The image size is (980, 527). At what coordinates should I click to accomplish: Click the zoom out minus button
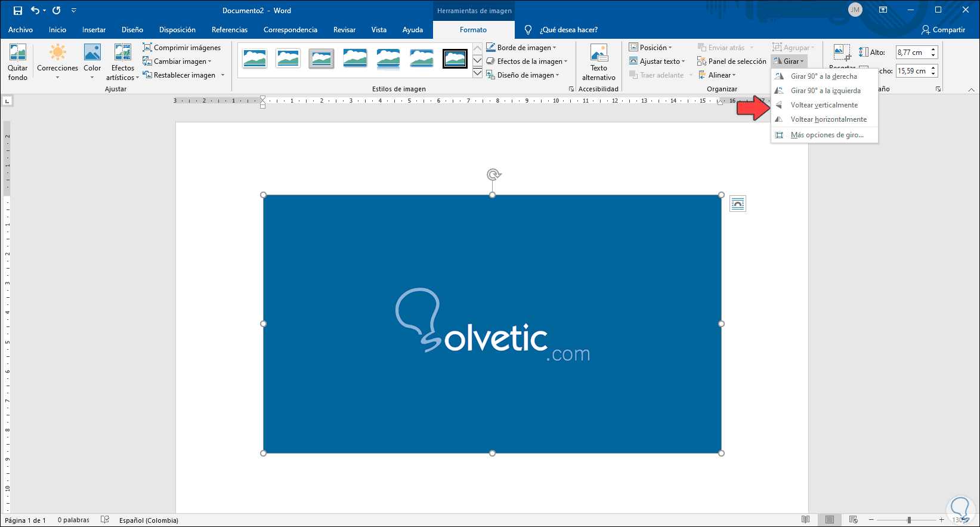[x=871, y=520]
